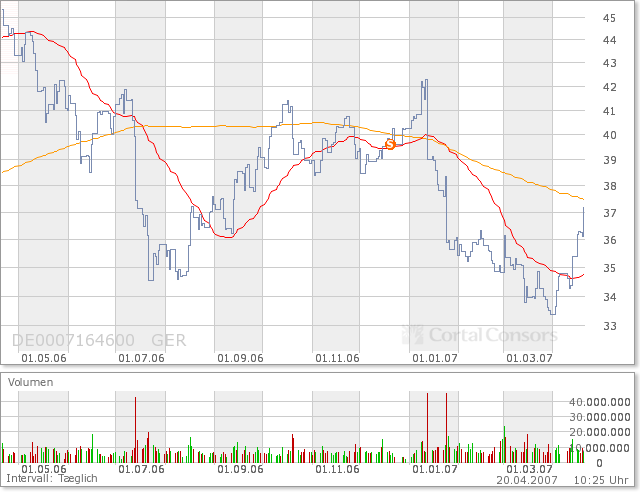Click the 45 price axis label
The image size is (640, 492).
(608, 17)
